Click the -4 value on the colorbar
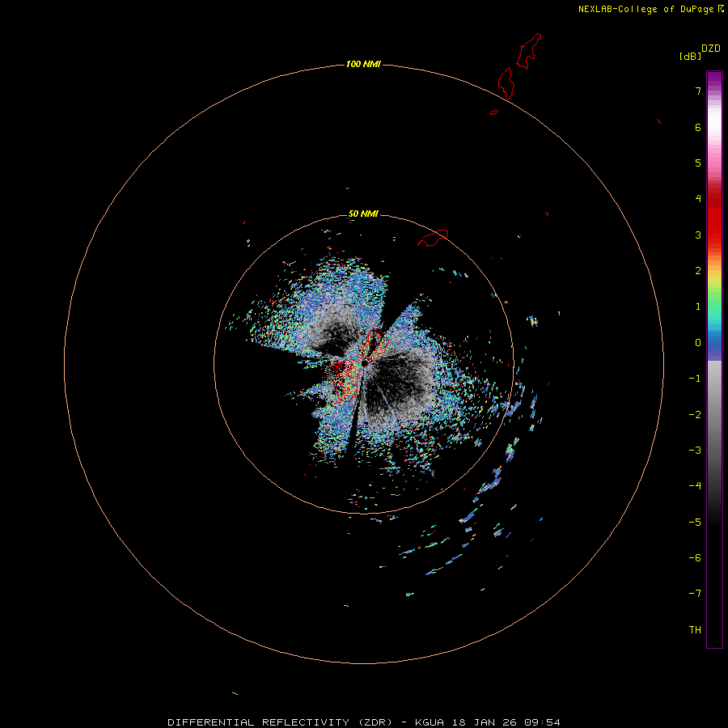This screenshot has height=728, width=728. pyautogui.click(x=695, y=486)
